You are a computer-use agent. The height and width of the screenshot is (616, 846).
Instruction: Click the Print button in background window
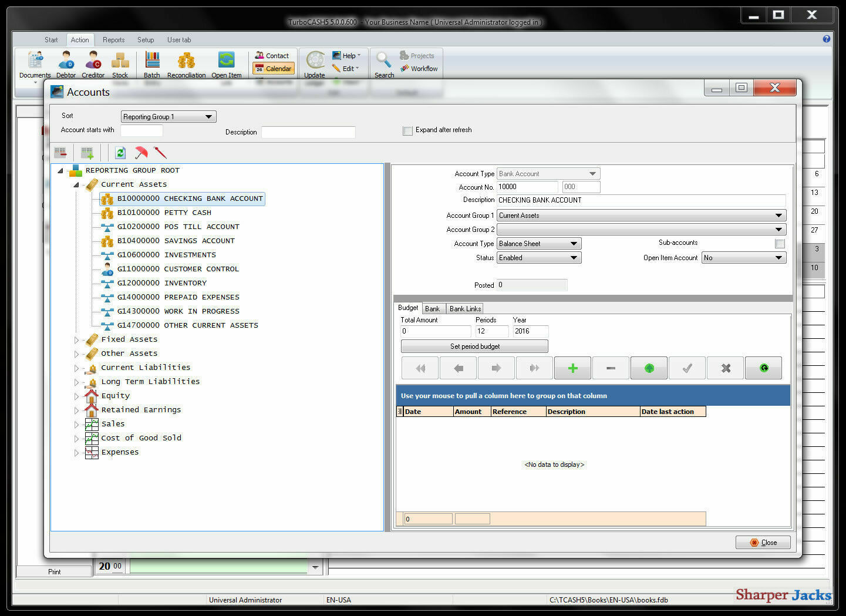coord(54,571)
